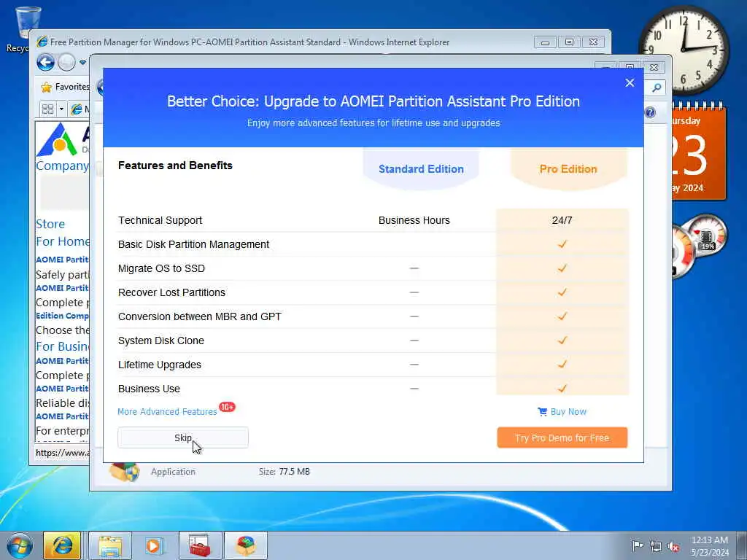The image size is (747, 560).
Task: Open Windows Explorer from taskbar
Action: [110, 545]
